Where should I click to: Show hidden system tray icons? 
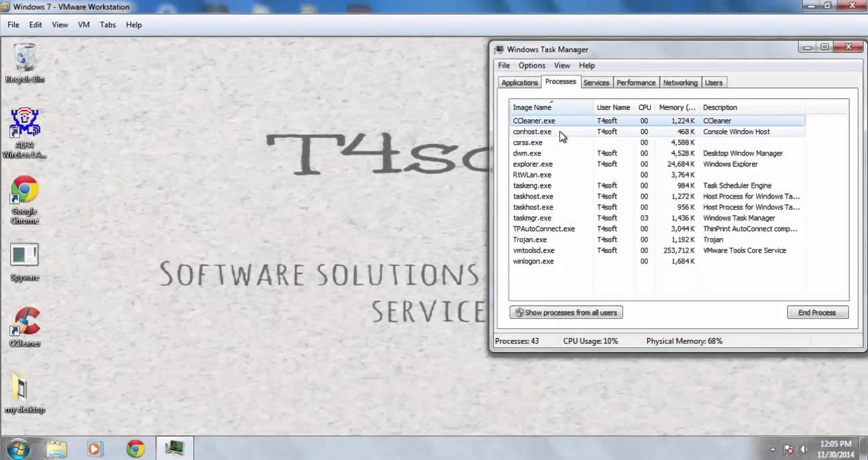772,449
